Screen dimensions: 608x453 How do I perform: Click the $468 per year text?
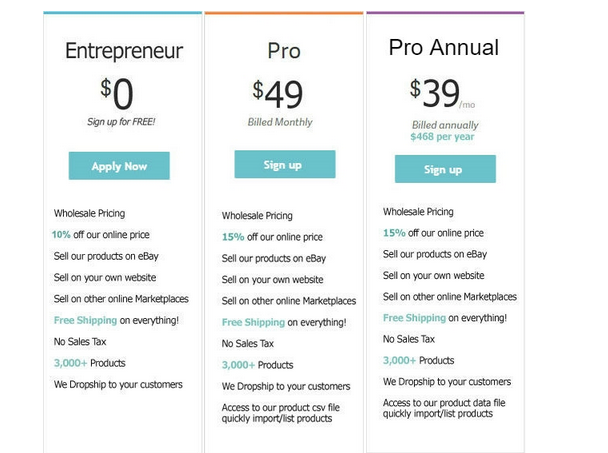(x=442, y=137)
